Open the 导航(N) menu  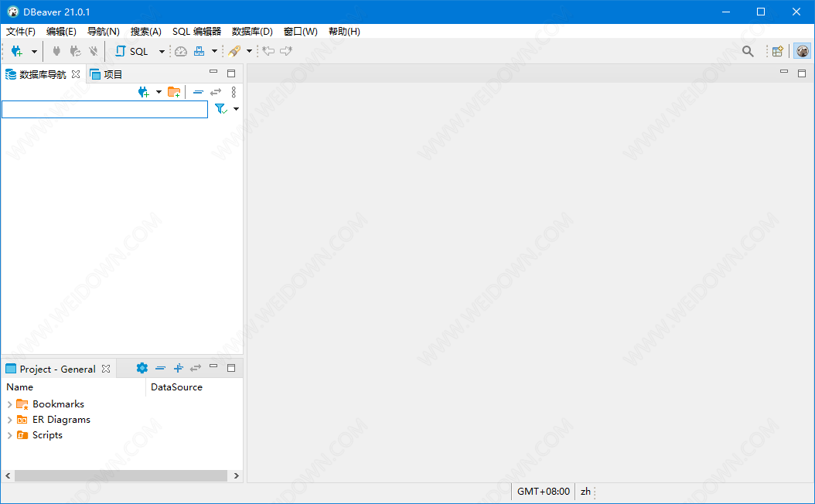click(x=104, y=32)
